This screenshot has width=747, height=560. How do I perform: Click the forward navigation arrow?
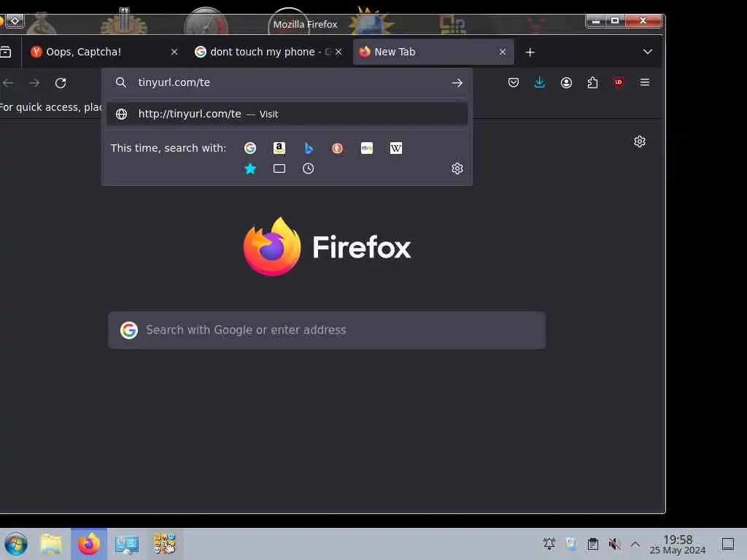click(34, 83)
